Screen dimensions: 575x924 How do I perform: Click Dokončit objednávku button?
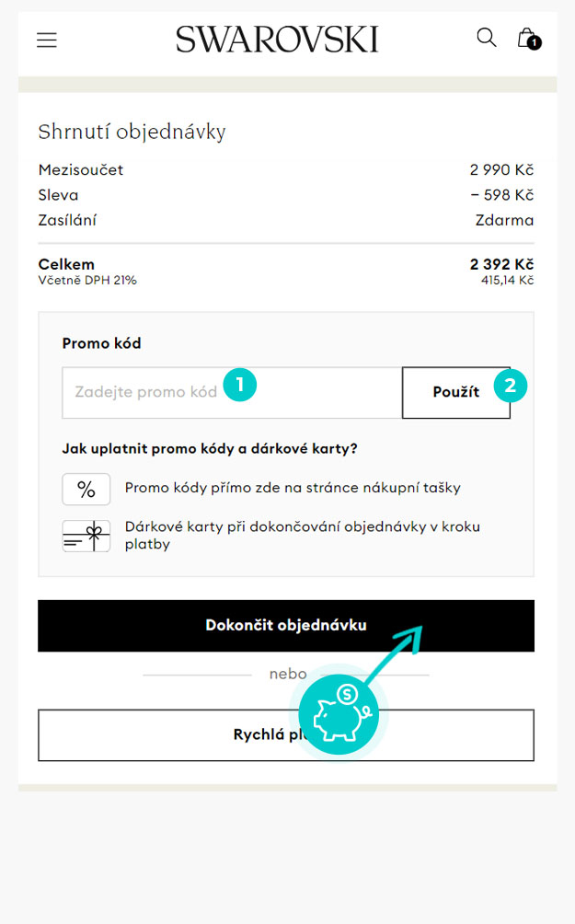click(286, 625)
